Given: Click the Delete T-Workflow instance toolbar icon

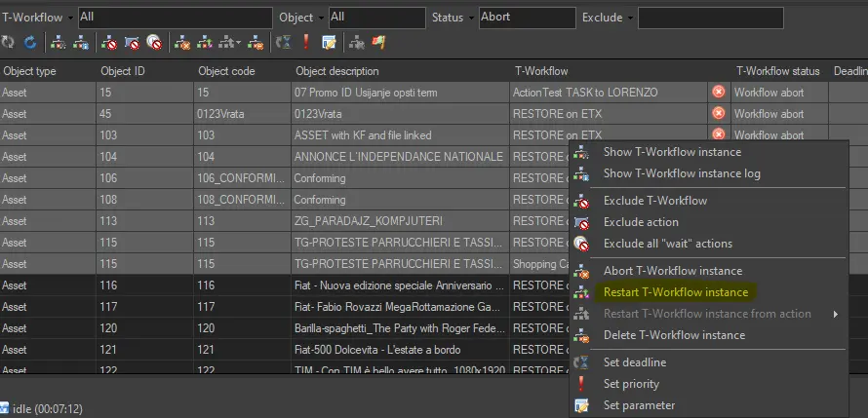Looking at the screenshot, I should tap(255, 42).
